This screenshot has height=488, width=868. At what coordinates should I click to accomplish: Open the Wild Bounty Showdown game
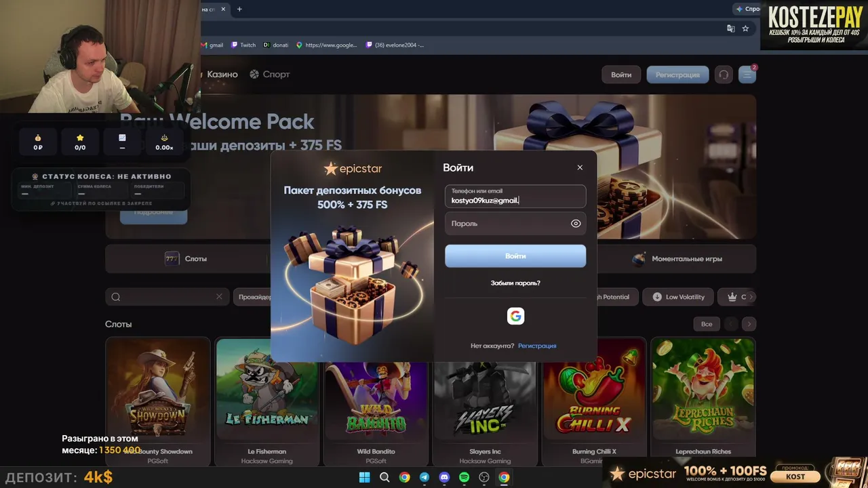tap(157, 390)
